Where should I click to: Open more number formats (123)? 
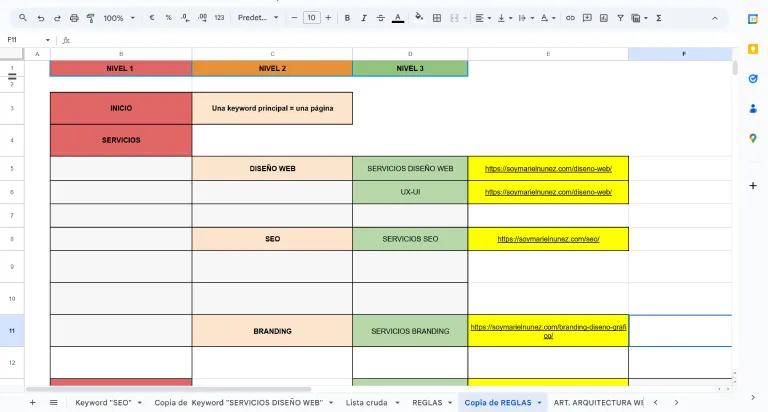point(219,18)
